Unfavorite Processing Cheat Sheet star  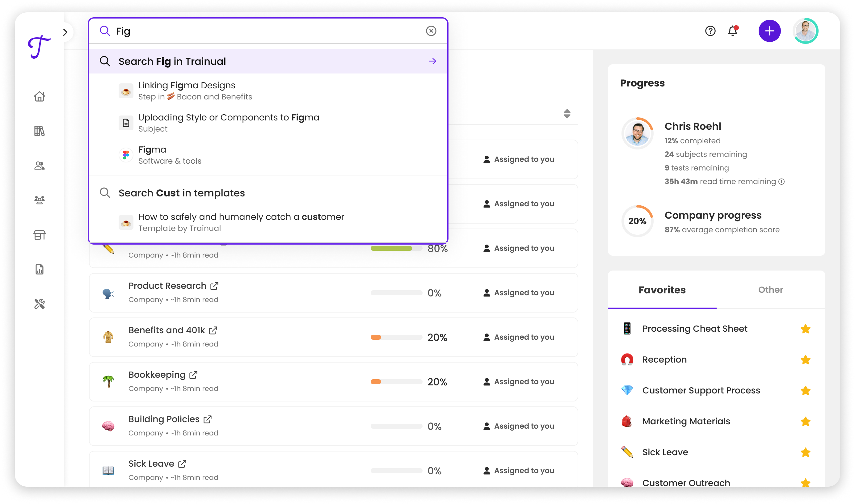tap(805, 329)
